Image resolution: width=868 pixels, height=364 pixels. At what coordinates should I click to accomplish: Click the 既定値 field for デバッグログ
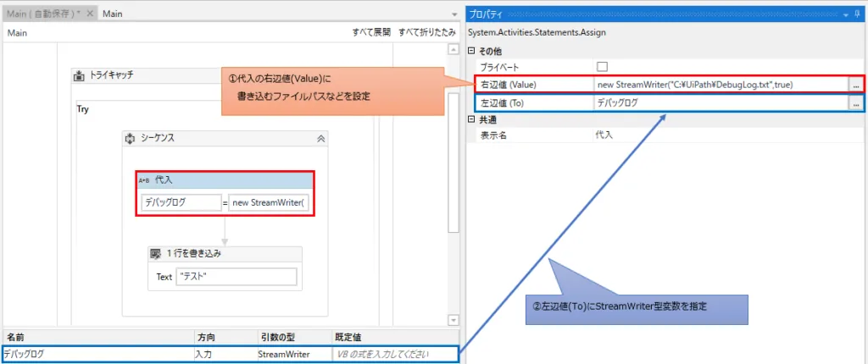(x=393, y=354)
